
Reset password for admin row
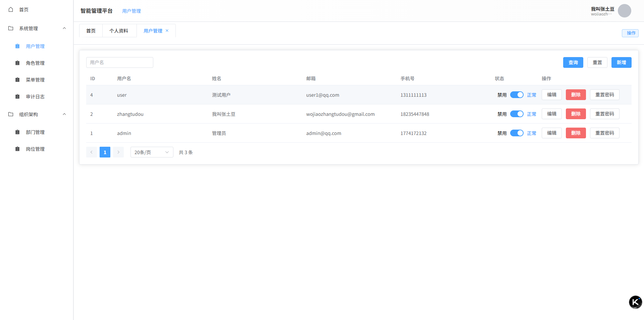604,133
